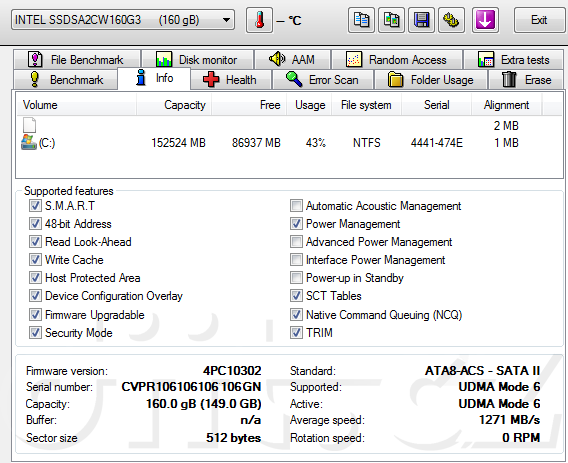Toggle the 48-bit Address checkbox
The image size is (568, 463).
[x=35, y=224]
